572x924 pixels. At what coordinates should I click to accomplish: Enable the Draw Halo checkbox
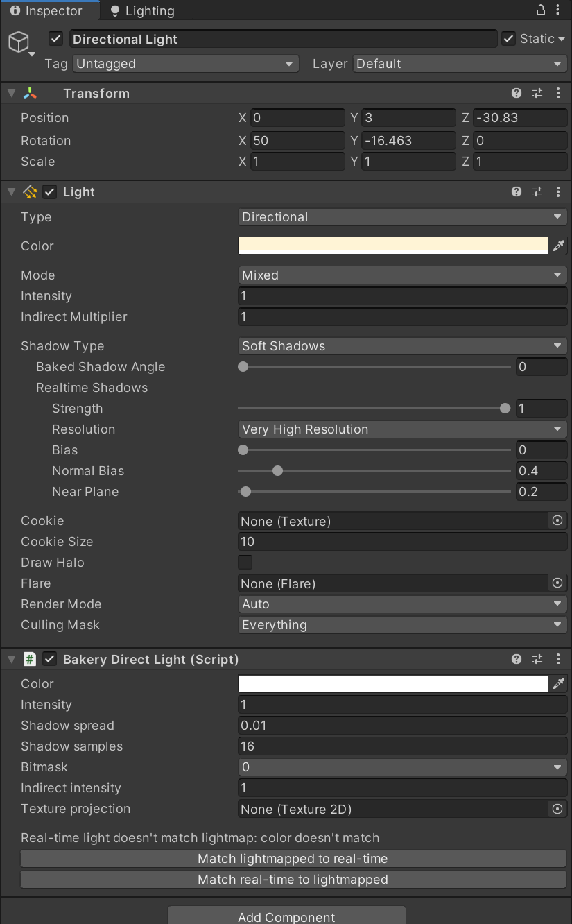click(x=245, y=563)
